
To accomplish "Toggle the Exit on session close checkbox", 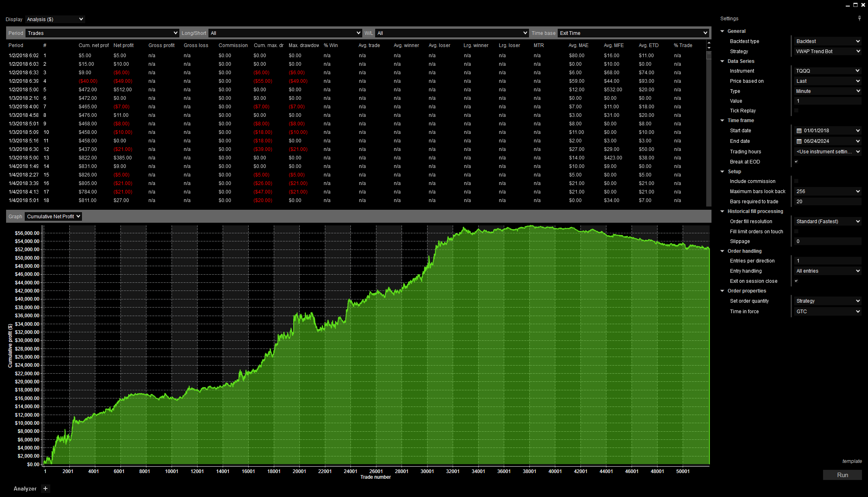I will pos(796,281).
